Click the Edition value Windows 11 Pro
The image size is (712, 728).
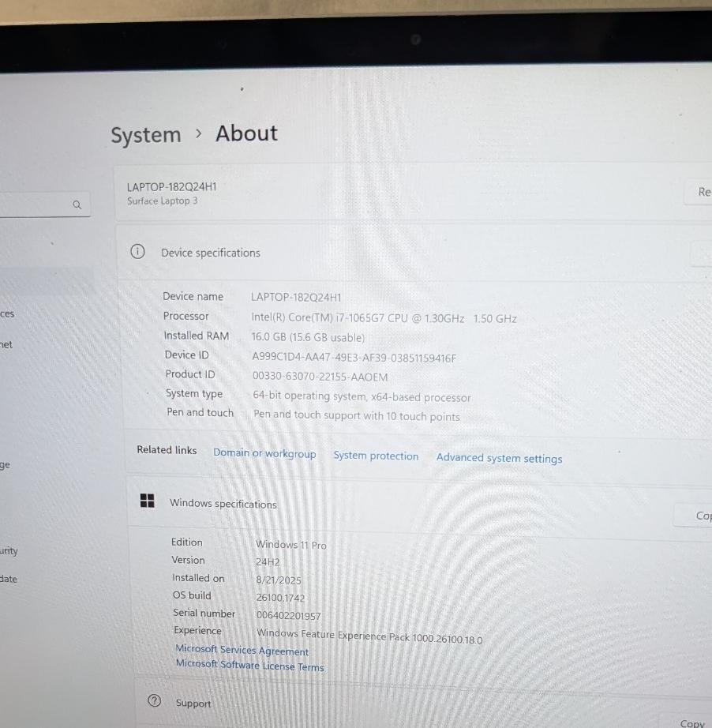click(291, 545)
